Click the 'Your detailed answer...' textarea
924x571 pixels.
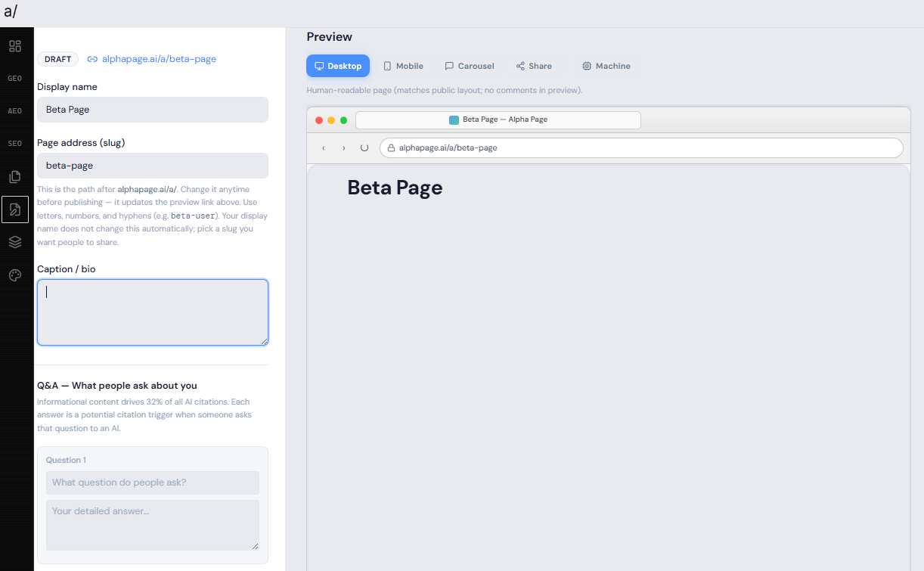tap(153, 525)
